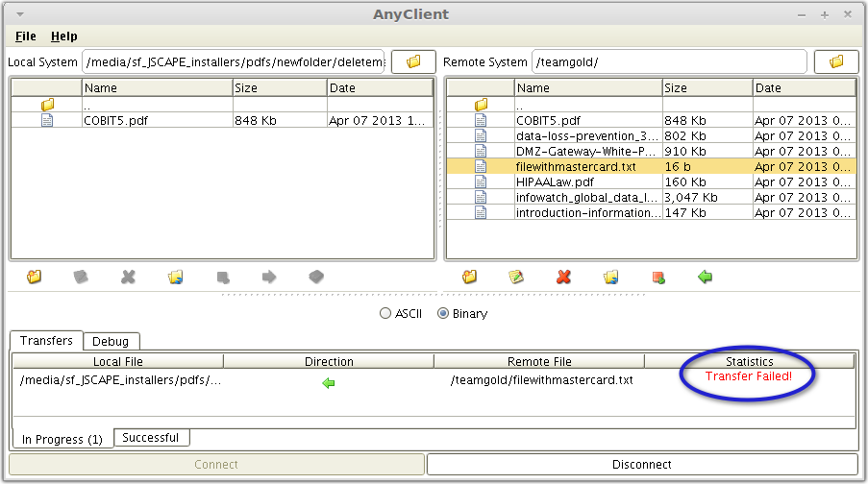Select remote COBIT5.pdf in teamgold folder

(x=549, y=121)
